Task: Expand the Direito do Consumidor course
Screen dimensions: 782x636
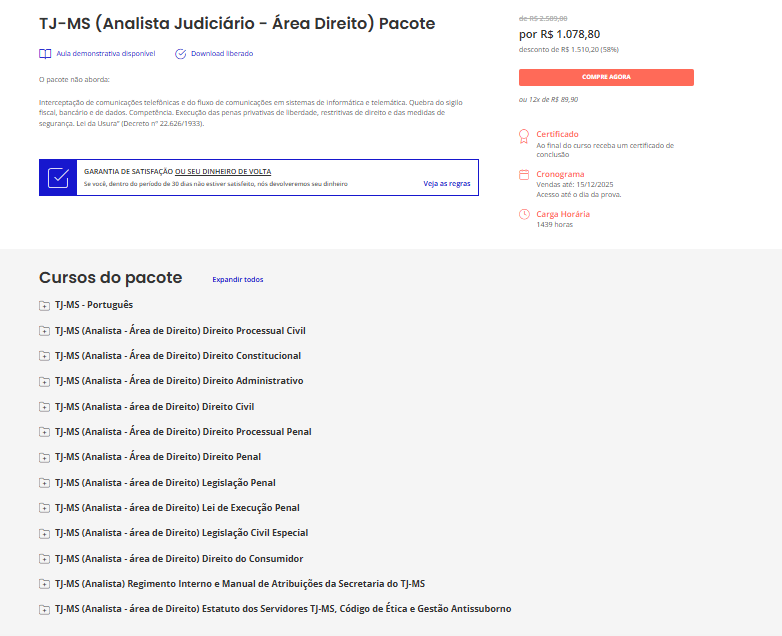Action: (x=44, y=559)
